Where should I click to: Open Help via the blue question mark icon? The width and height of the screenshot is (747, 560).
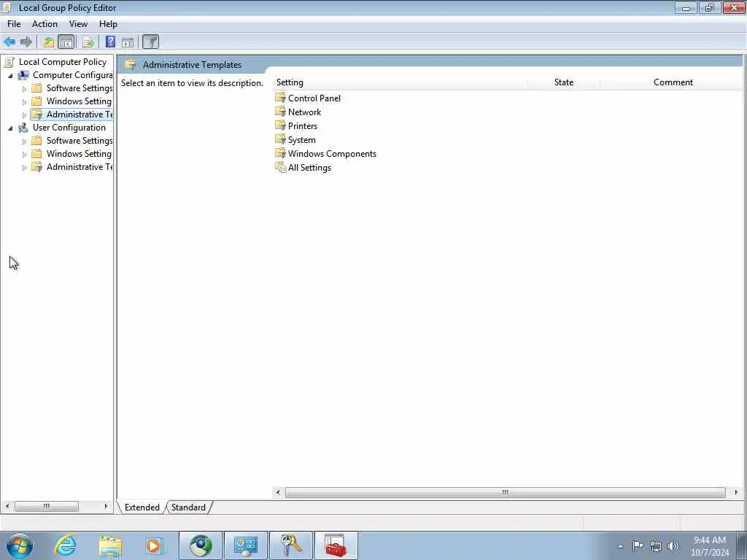click(111, 42)
